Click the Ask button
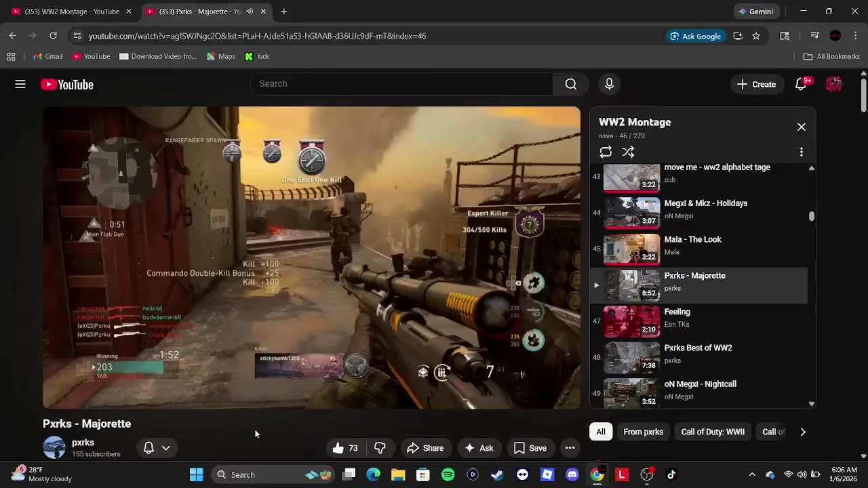Viewport: 868px width, 488px height. (479, 448)
